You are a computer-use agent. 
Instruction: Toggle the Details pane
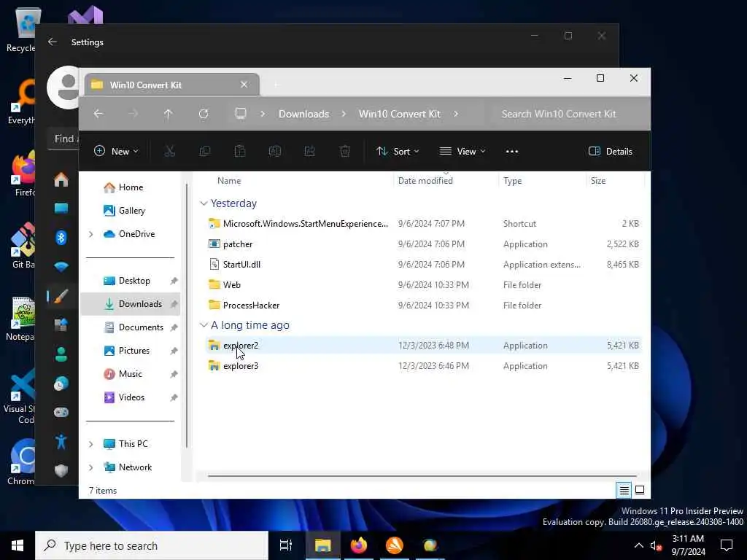click(x=611, y=152)
